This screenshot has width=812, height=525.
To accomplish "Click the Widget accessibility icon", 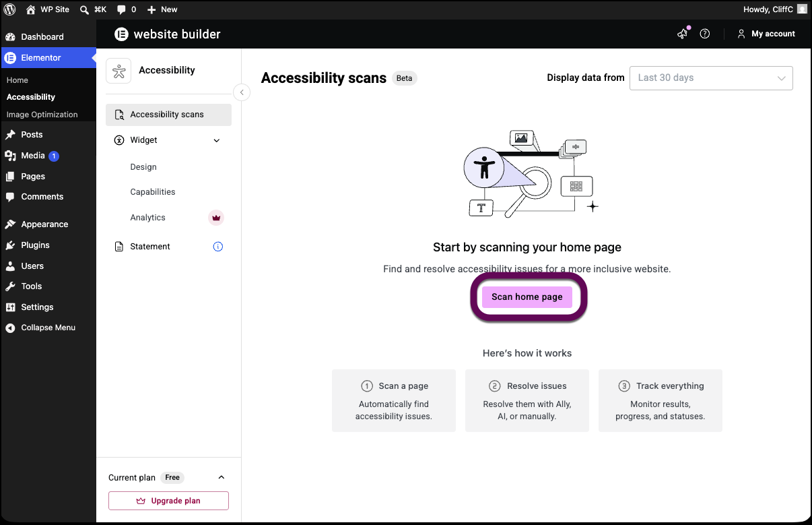I will (x=119, y=140).
